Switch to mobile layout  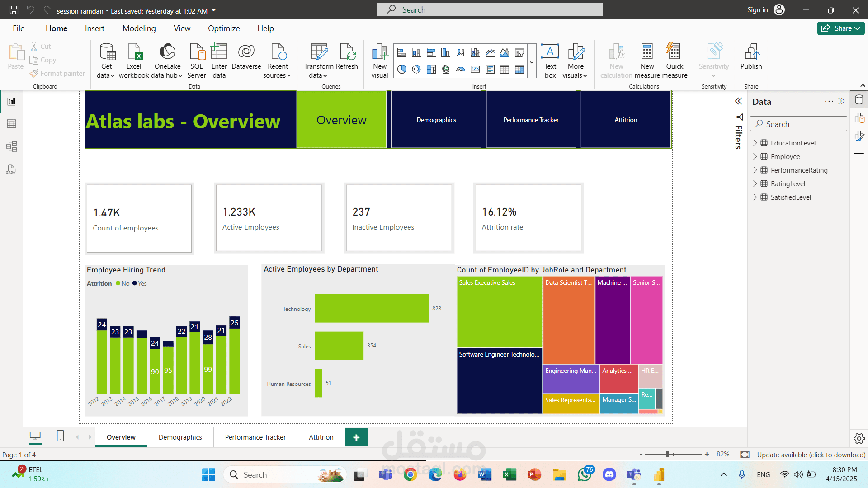60,436
